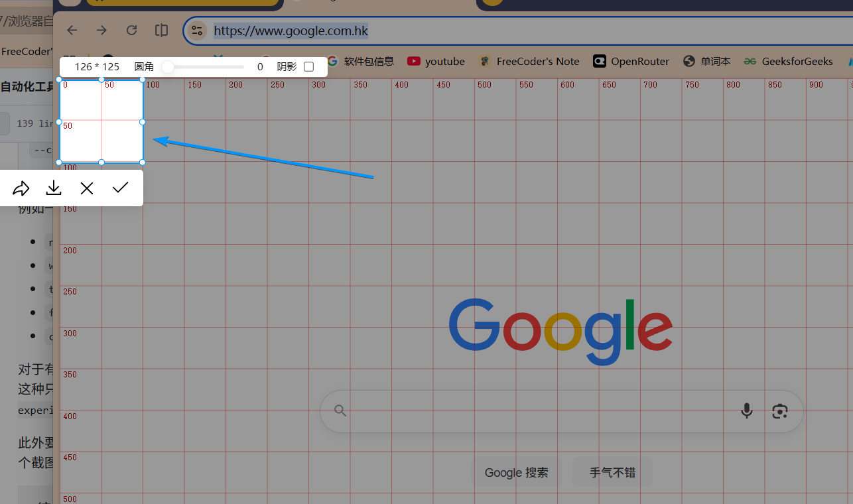Click the magnifier icon in Google search box
This screenshot has height=504, width=853.
[x=340, y=411]
